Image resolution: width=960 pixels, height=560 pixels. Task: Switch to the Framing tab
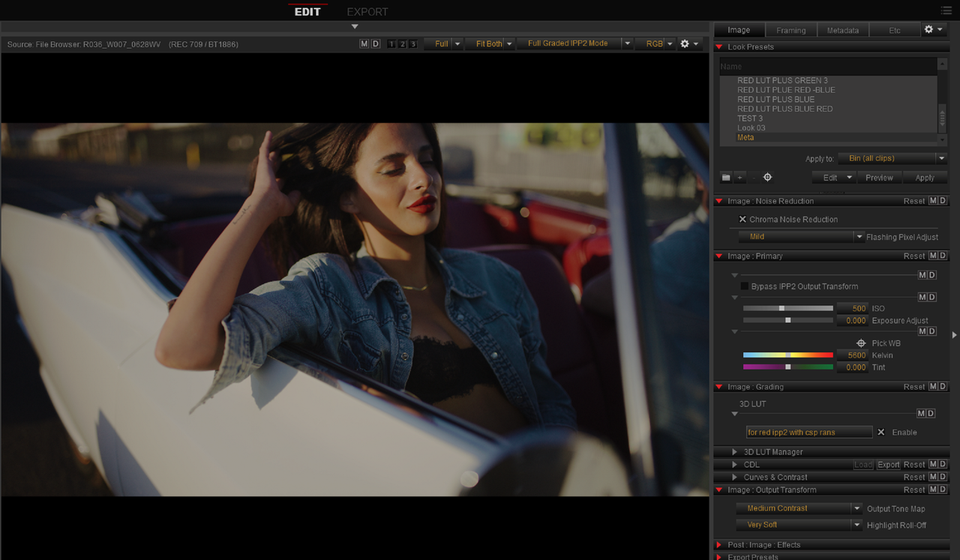click(x=790, y=30)
